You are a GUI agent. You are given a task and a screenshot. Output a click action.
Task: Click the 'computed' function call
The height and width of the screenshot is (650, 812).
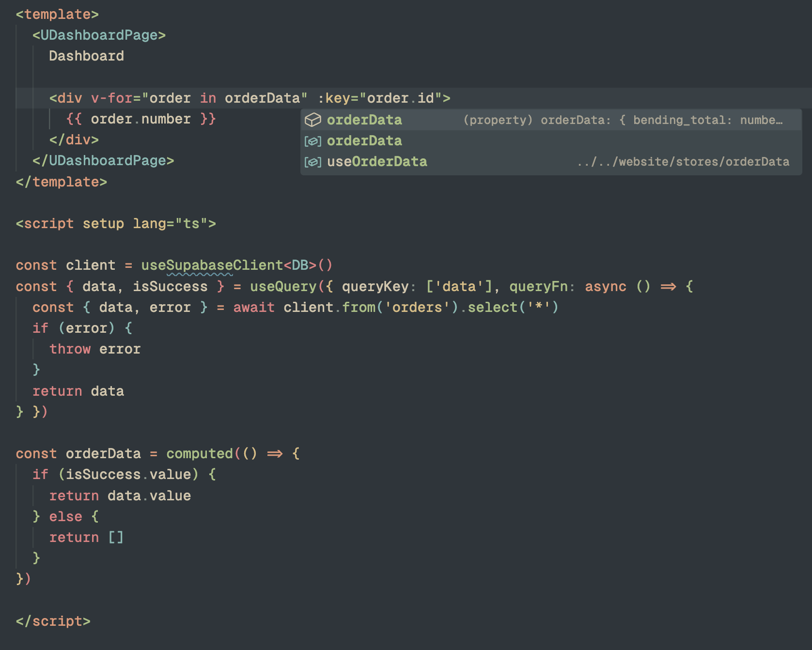(200, 454)
